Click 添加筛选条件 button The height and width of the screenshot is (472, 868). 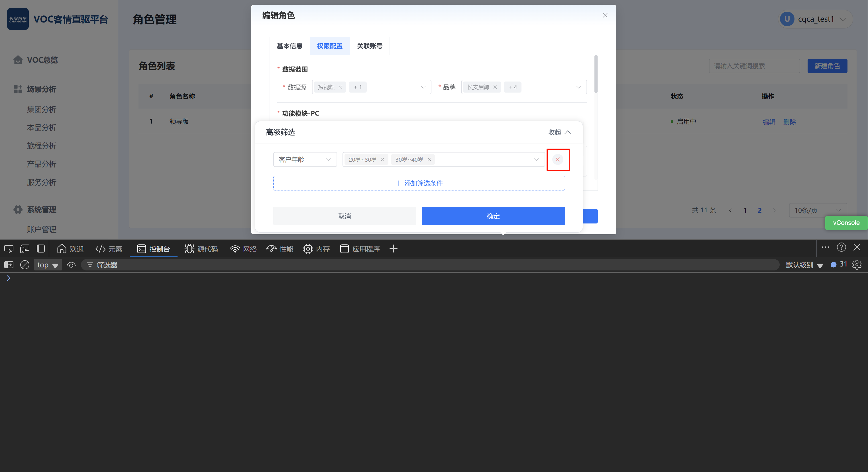click(x=419, y=183)
